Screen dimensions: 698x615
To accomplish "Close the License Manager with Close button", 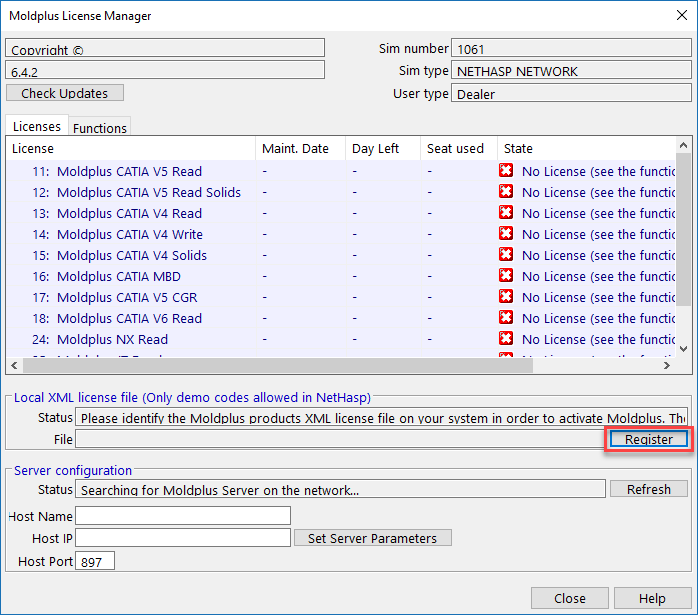I will coord(570,598).
